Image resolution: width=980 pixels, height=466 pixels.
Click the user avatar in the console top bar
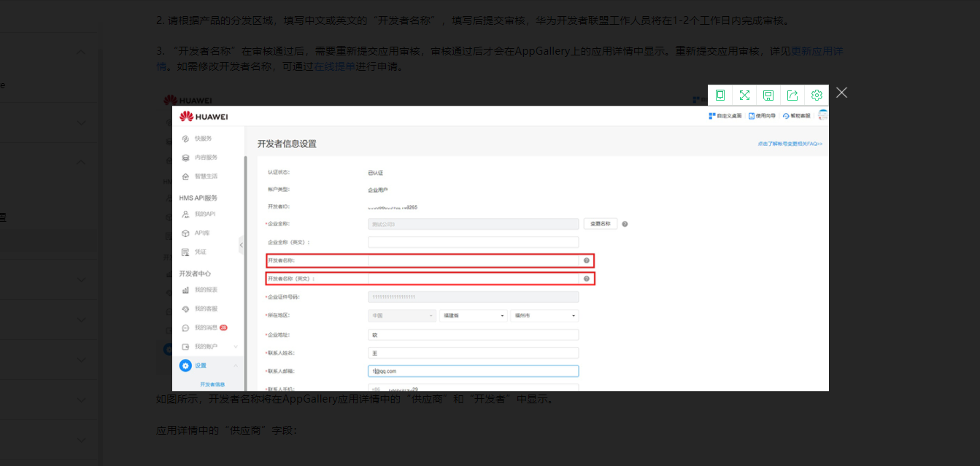coord(823,115)
